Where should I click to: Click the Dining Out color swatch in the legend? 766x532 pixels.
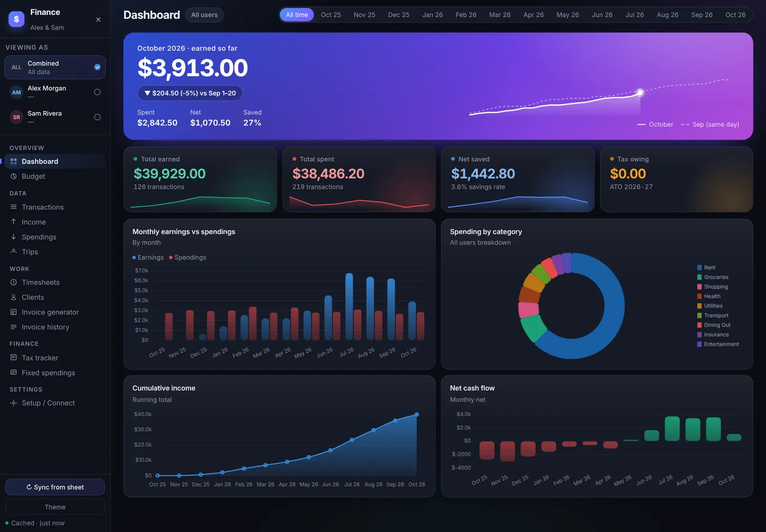(x=699, y=325)
